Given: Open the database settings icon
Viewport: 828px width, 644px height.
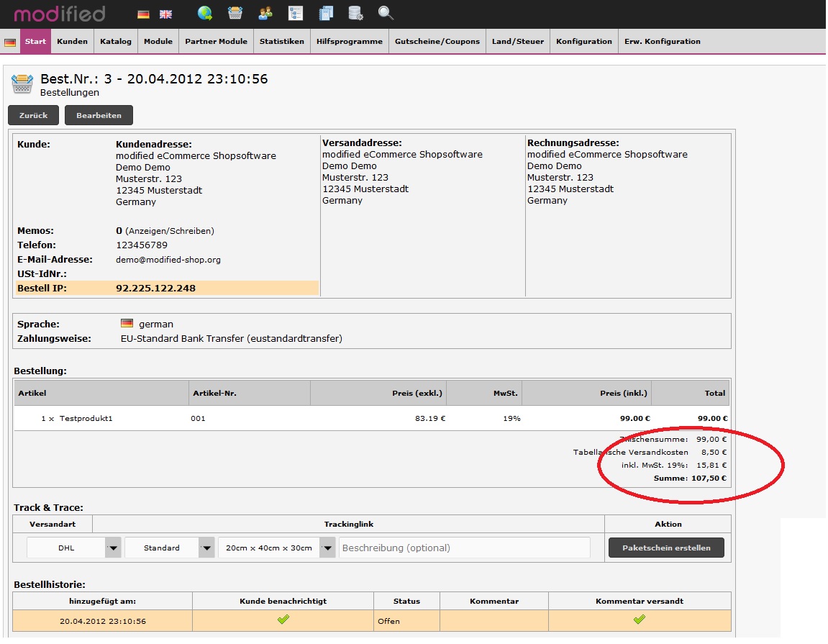Looking at the screenshot, I should [x=355, y=13].
